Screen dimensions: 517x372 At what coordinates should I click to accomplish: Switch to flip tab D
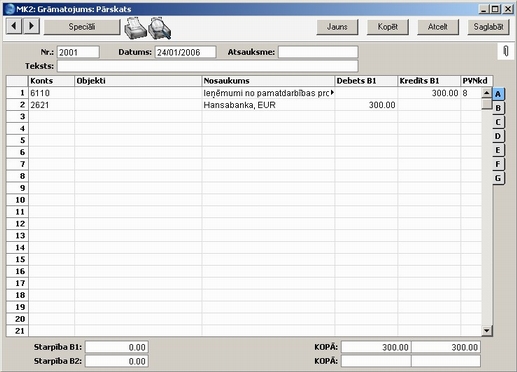tap(498, 136)
